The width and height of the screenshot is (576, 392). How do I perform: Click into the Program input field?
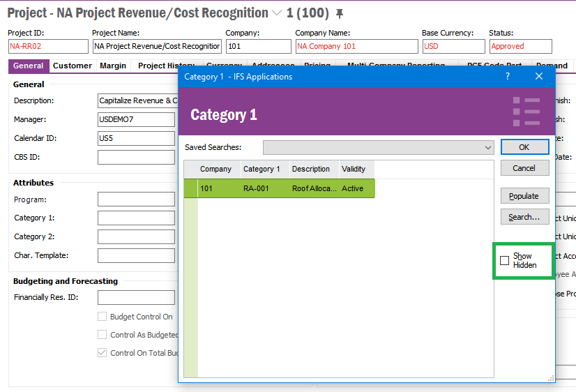point(136,199)
